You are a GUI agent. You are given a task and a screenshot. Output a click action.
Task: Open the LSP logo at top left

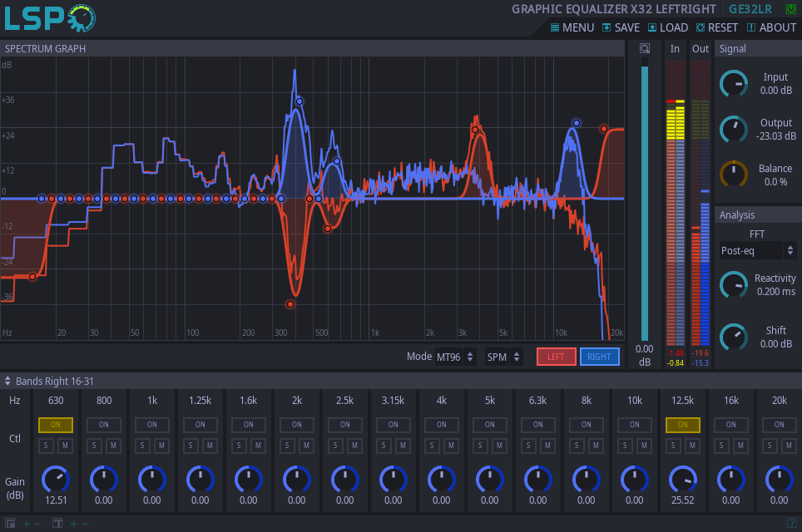pos(50,18)
